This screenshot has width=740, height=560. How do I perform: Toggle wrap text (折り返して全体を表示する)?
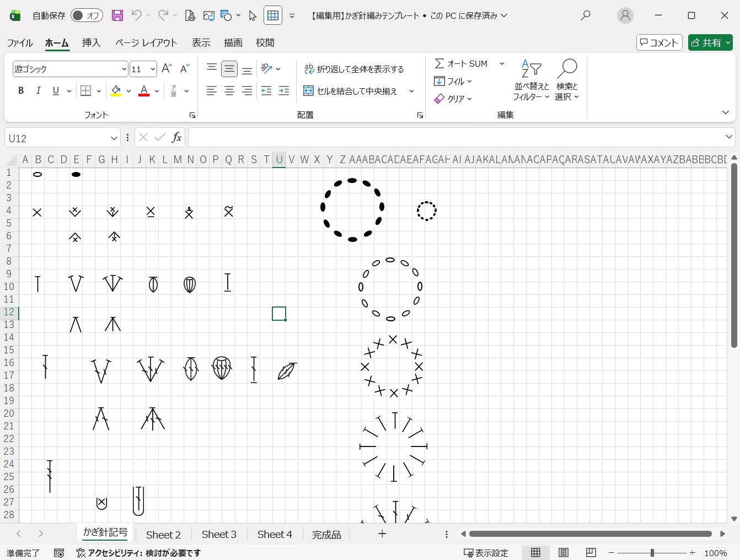click(354, 69)
